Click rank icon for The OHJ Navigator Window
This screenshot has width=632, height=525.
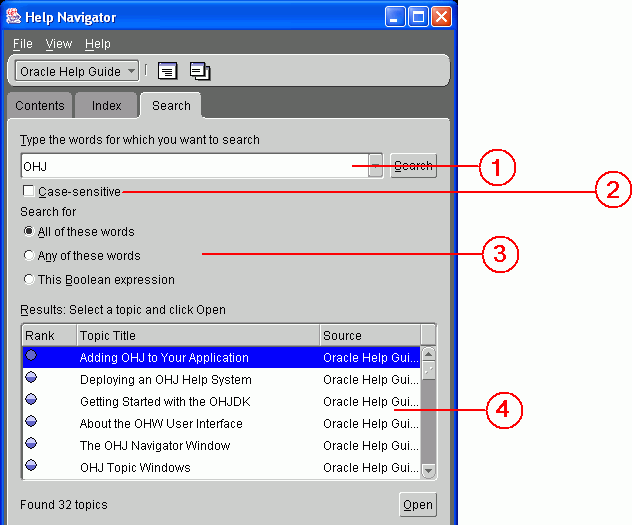click(31, 443)
